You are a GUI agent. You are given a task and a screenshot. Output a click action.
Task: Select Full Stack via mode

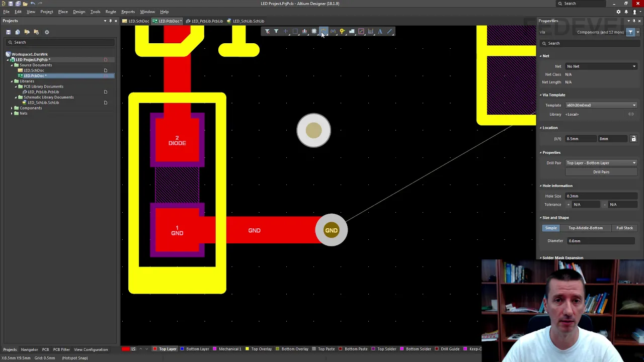(624, 228)
